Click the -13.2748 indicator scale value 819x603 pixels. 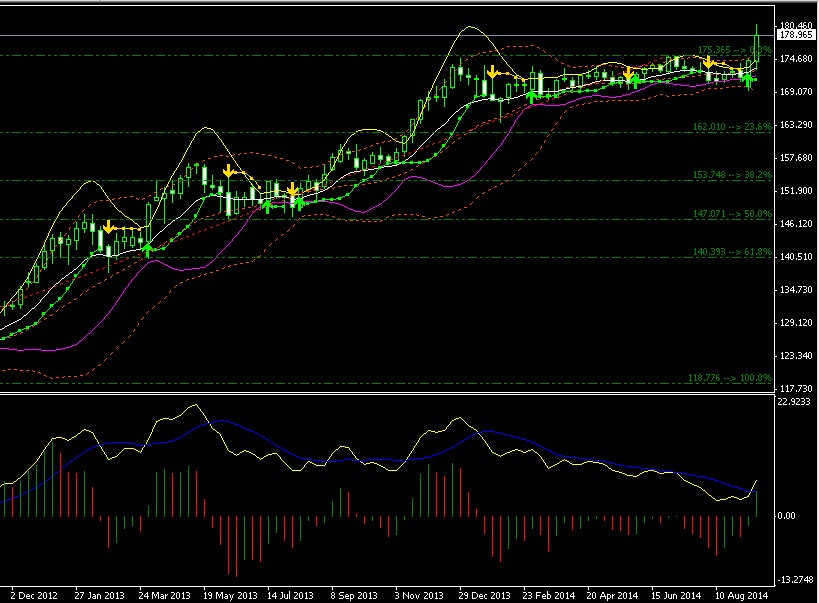(x=795, y=579)
